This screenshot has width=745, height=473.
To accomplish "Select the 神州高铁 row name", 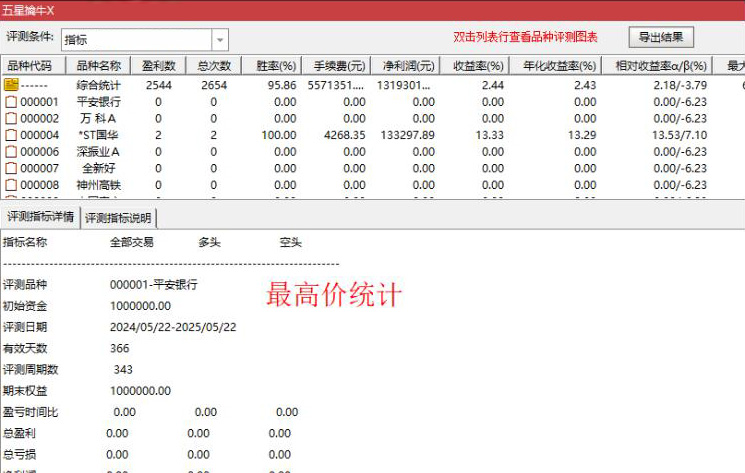I will coord(98,185).
